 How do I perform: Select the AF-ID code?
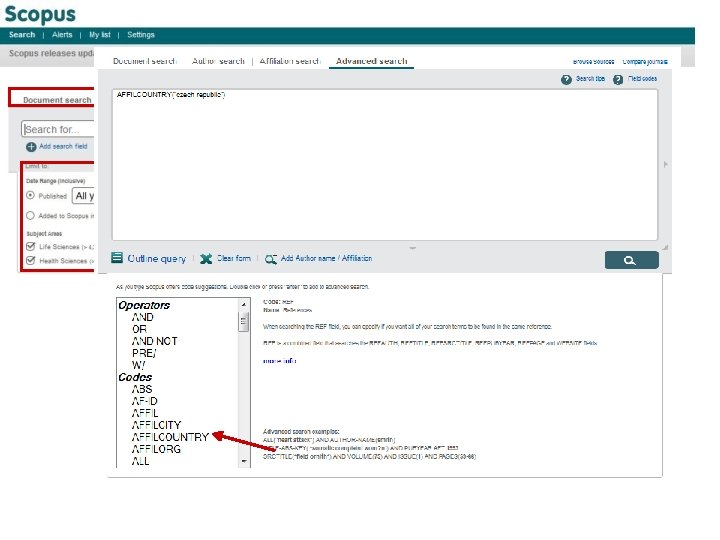pyautogui.click(x=144, y=401)
